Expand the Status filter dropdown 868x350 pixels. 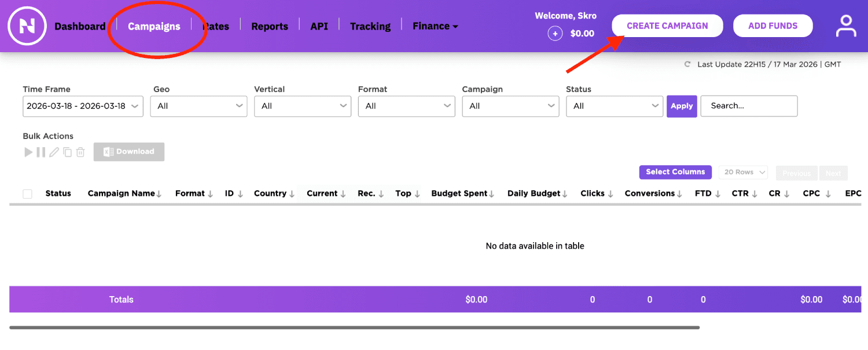pos(615,106)
